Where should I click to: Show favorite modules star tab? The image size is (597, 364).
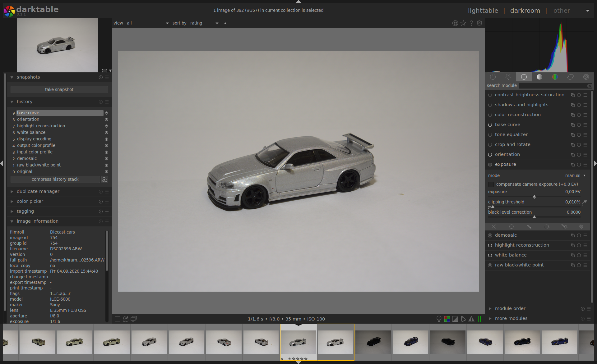508,77
